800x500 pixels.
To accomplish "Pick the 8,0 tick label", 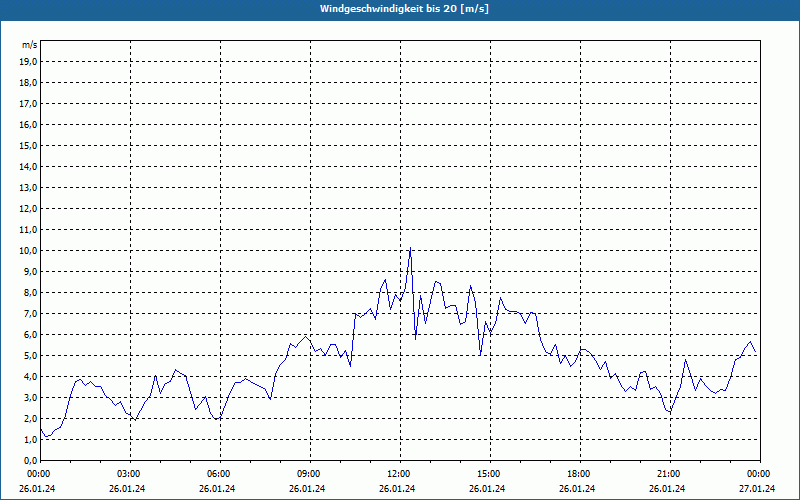I will [x=31, y=292].
